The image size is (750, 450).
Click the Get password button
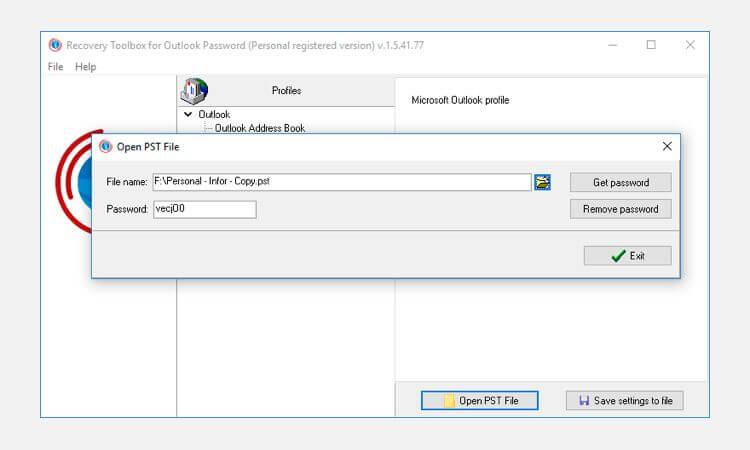[621, 182]
